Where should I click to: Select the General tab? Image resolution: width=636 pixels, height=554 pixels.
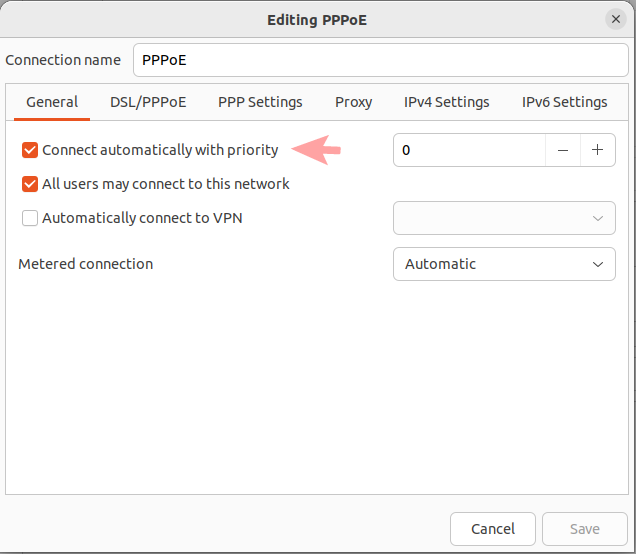[52, 102]
